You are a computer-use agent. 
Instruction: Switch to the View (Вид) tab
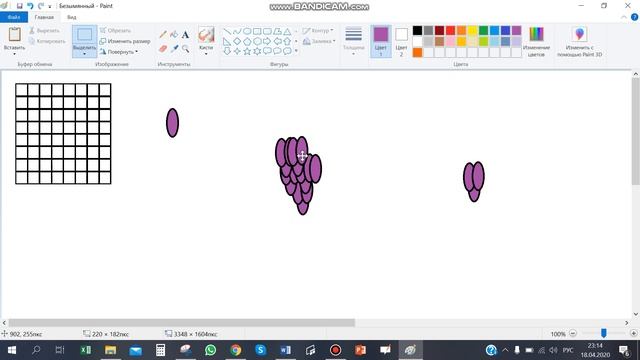[x=72, y=17]
